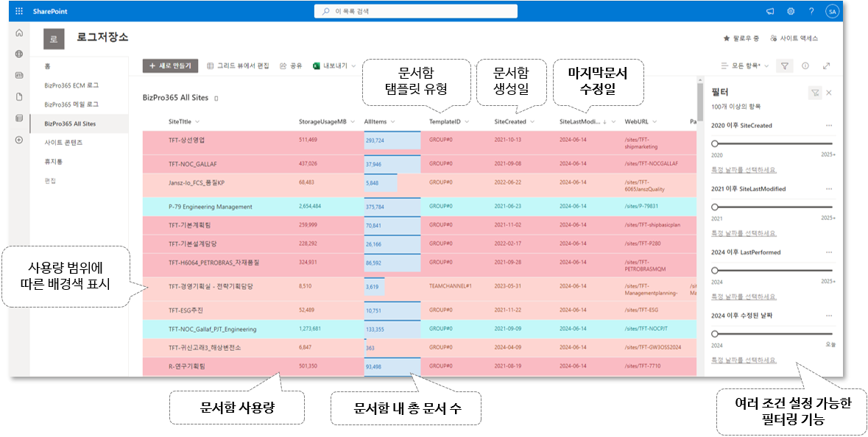Image resolution: width=868 pixels, height=437 pixels.
Task: Open the My lists icon in rail
Action: tap(19, 118)
